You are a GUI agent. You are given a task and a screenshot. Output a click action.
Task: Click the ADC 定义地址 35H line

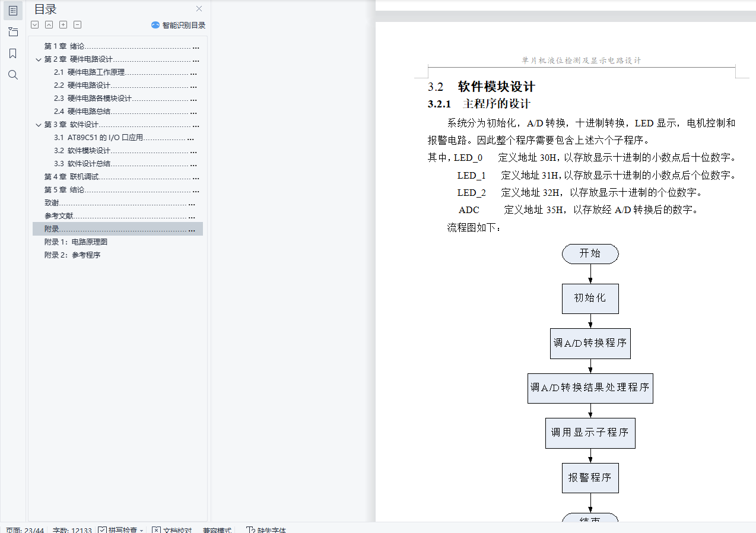click(579, 210)
